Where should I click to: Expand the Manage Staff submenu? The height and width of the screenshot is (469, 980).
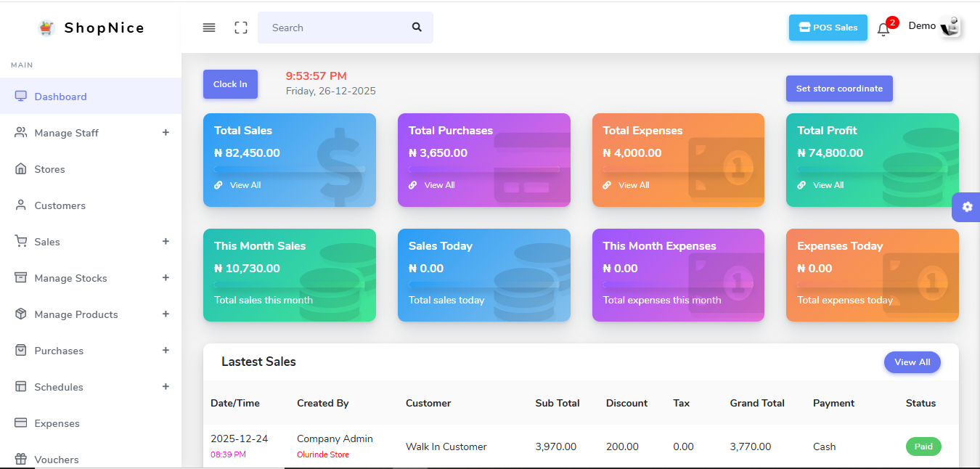tap(166, 133)
